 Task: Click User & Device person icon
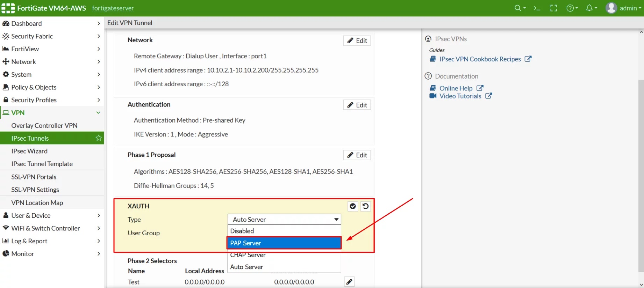6,215
